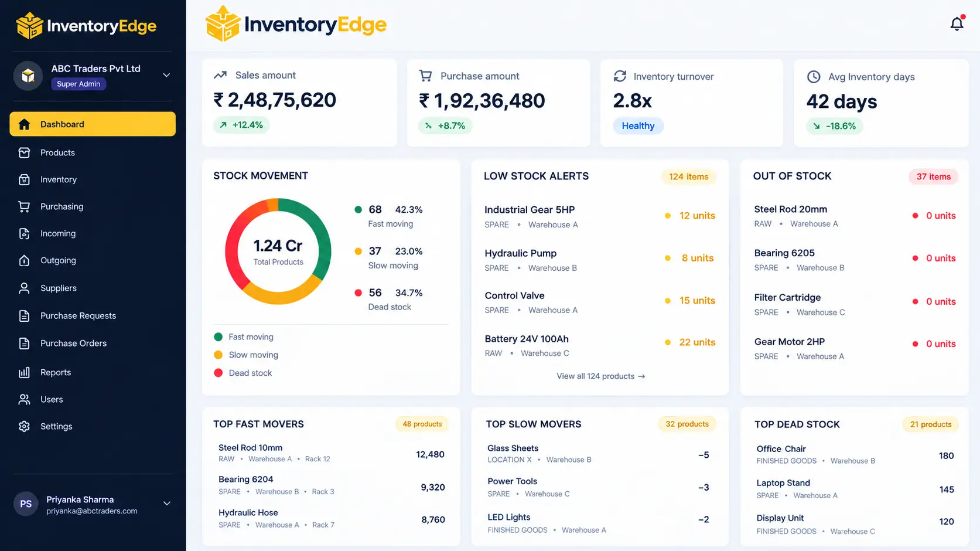This screenshot has height=551, width=980.
Task: Click the Settings gear icon
Action: (24, 426)
